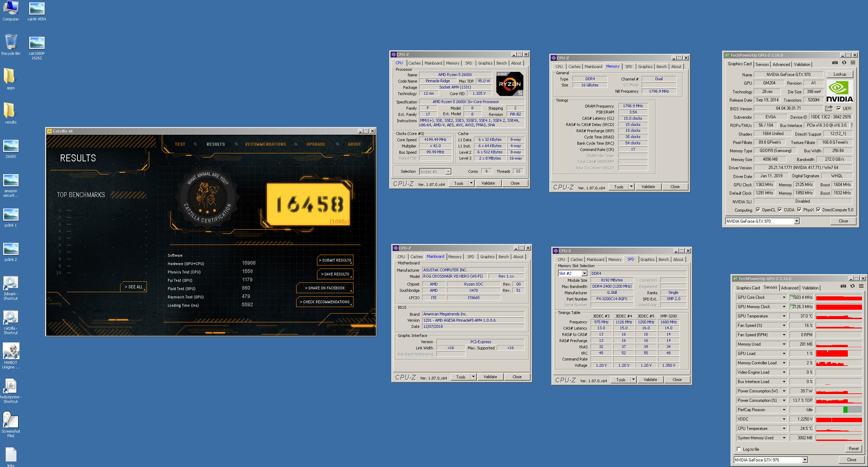Switch to Advanced tab in GPU-Z Sensors window
Image resolution: width=868 pixels, height=467 pixels.
(790, 288)
